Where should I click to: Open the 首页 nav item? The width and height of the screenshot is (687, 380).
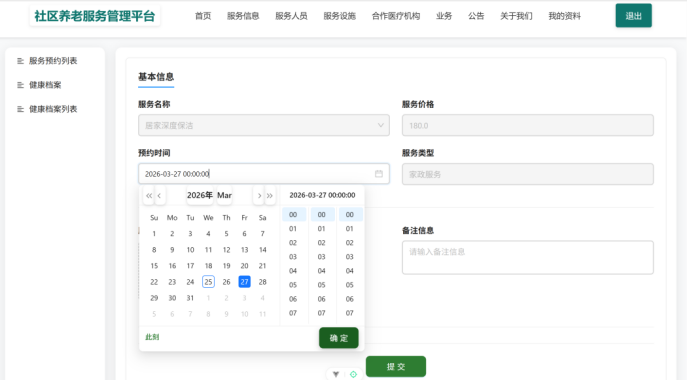coord(203,16)
